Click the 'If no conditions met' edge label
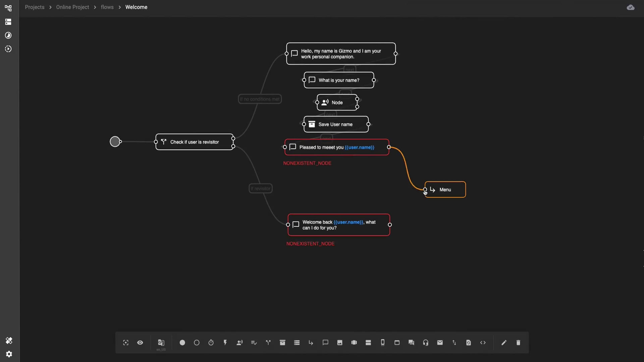The image size is (644, 362). pos(260,99)
